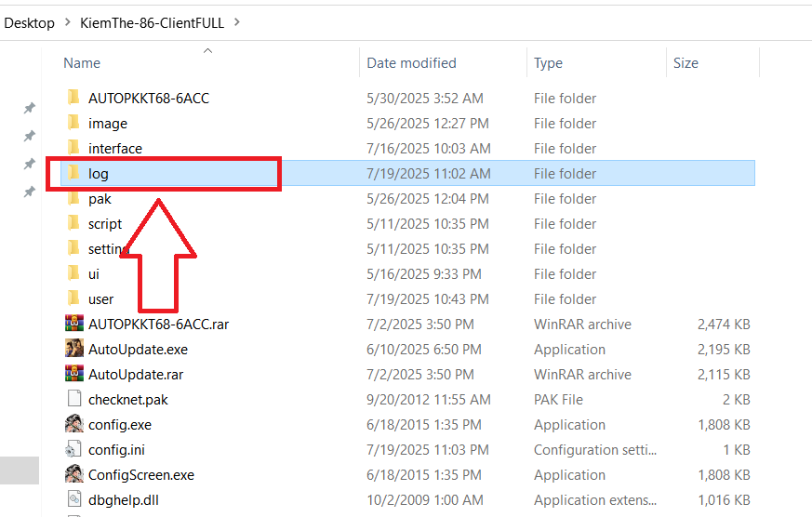The height and width of the screenshot is (517, 812).
Task: Select the AUTOPKKT68-6ACC folder icon
Action: [x=74, y=99]
